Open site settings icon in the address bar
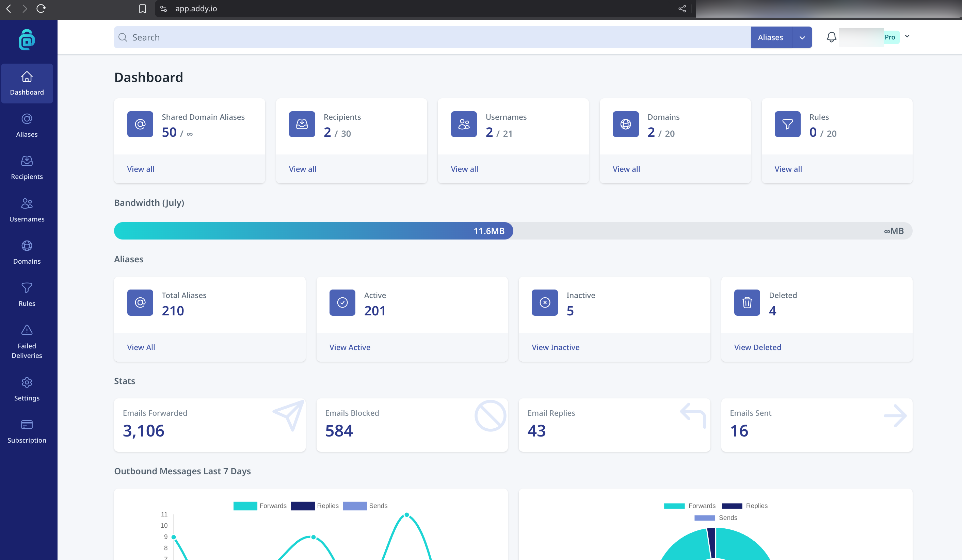 pos(163,9)
